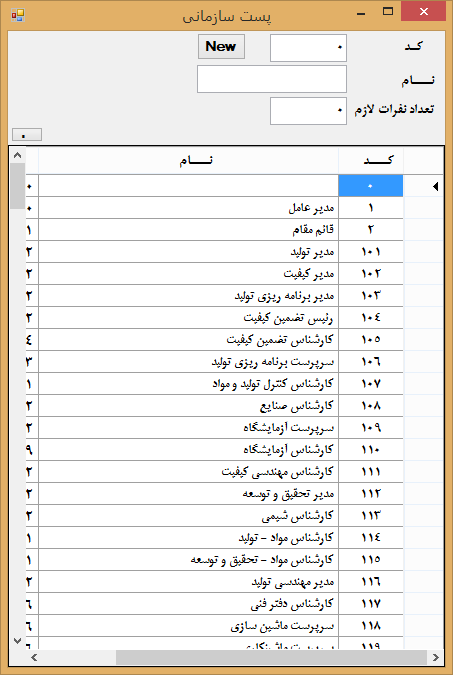Click the New button

coord(221,46)
